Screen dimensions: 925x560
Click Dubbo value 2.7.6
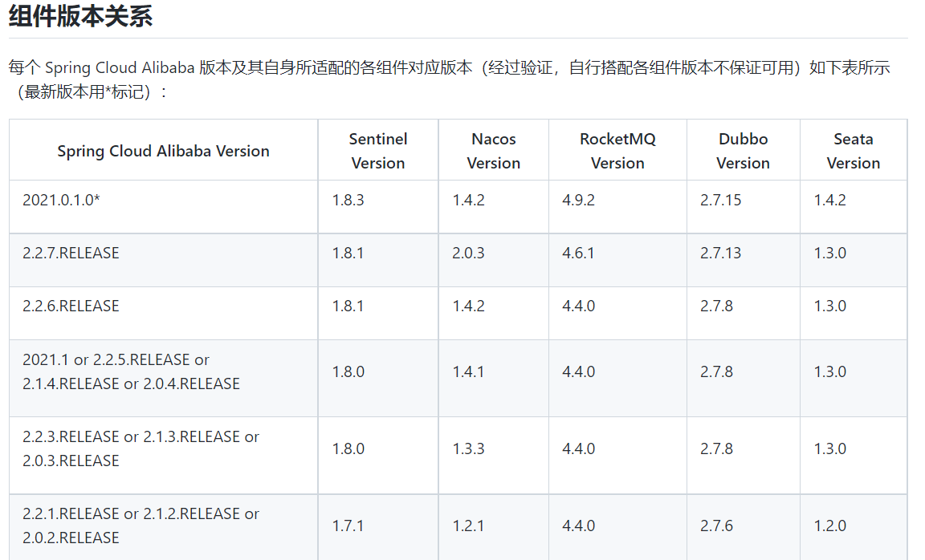[x=717, y=526]
